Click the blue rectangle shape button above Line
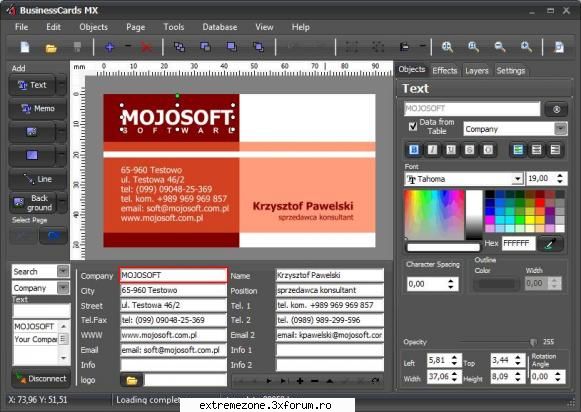The image size is (581, 412). click(32, 155)
